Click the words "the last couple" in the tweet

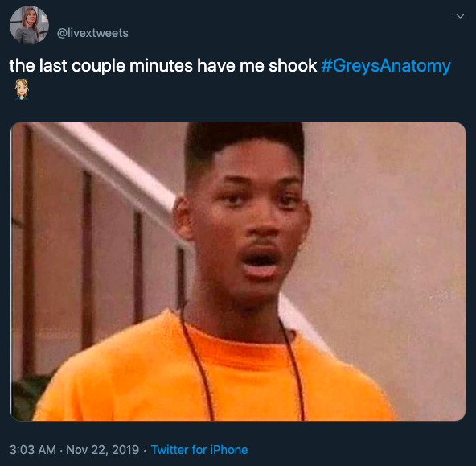[67, 66]
